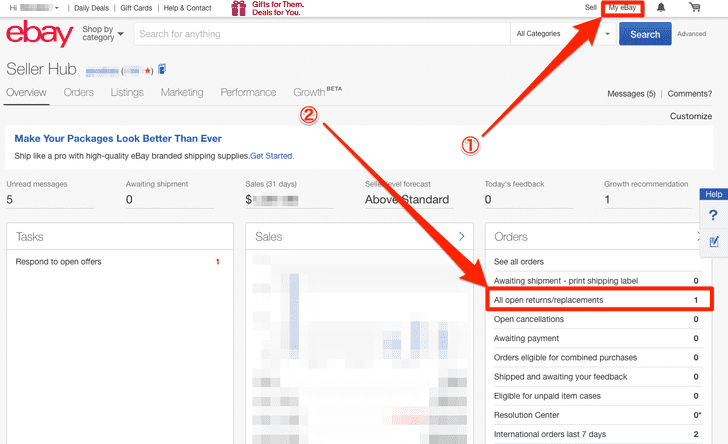Click Get Started shipping supplies link
The image size is (728, 444).
tap(272, 156)
